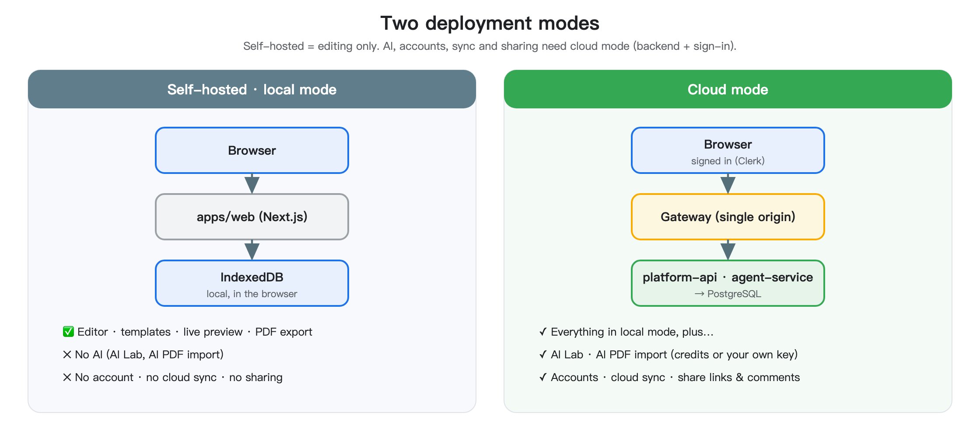
Task: Click the X mark before 'No account'
Action: pos(67,377)
